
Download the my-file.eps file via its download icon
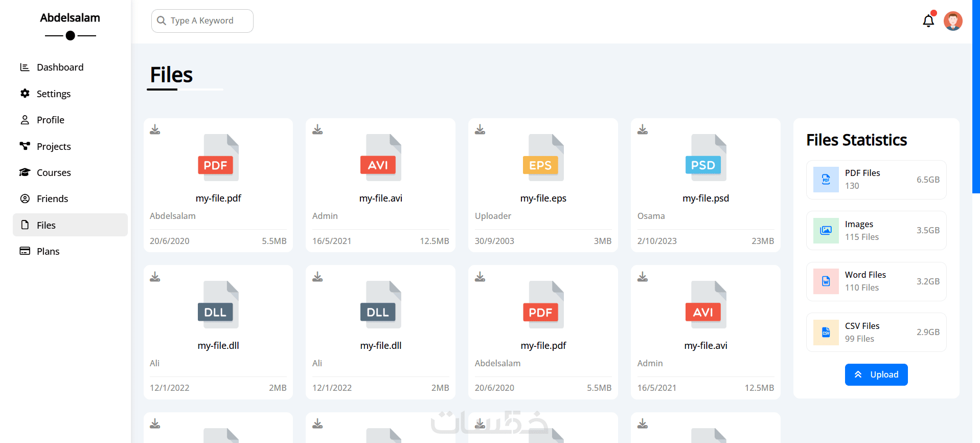click(x=480, y=129)
